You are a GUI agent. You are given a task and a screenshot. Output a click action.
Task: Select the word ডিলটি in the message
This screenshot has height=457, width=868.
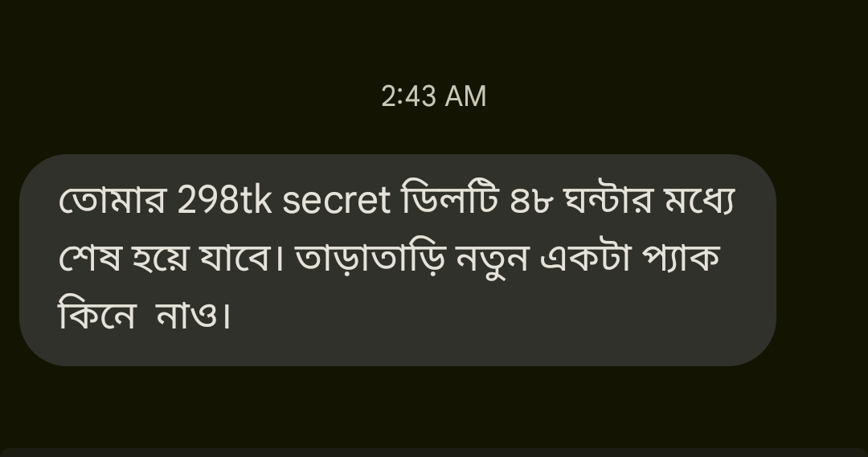(x=451, y=197)
